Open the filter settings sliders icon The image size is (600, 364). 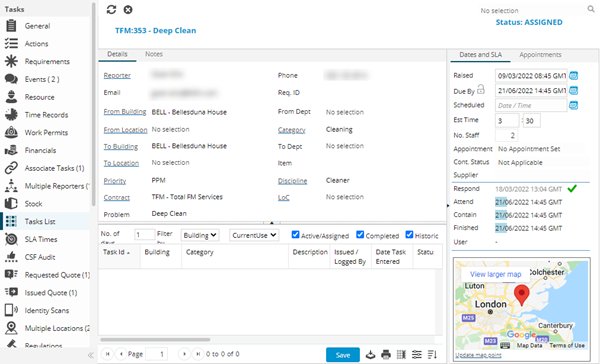pyautogui.click(x=417, y=354)
